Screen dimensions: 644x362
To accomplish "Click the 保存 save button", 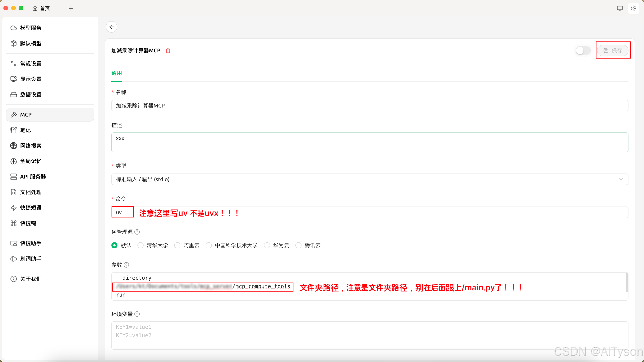I will click(x=613, y=50).
